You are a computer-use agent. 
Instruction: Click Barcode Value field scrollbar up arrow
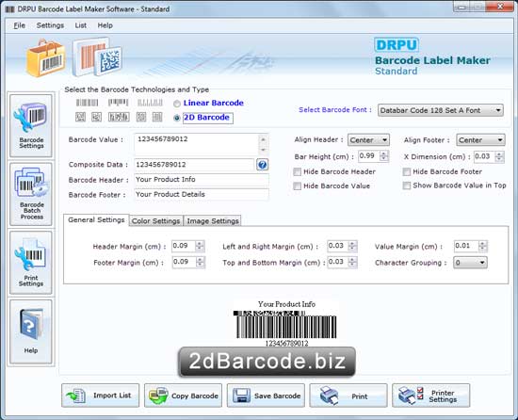264,139
